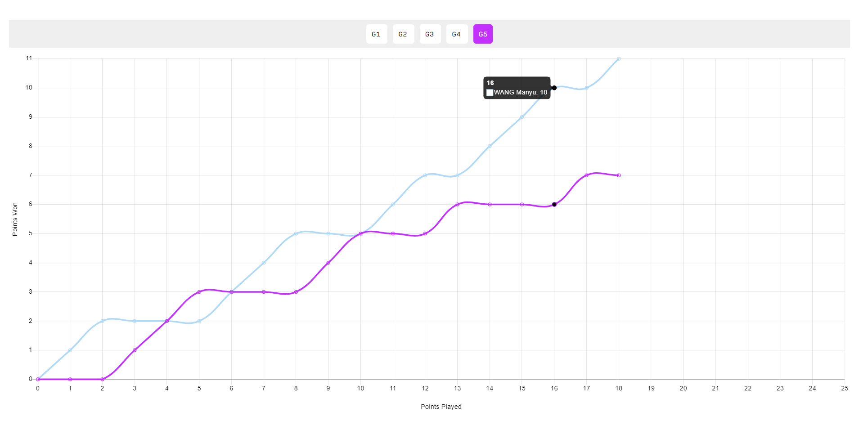Select the purple point at 9 points played
Screen dimensions: 868x421
click(x=328, y=263)
